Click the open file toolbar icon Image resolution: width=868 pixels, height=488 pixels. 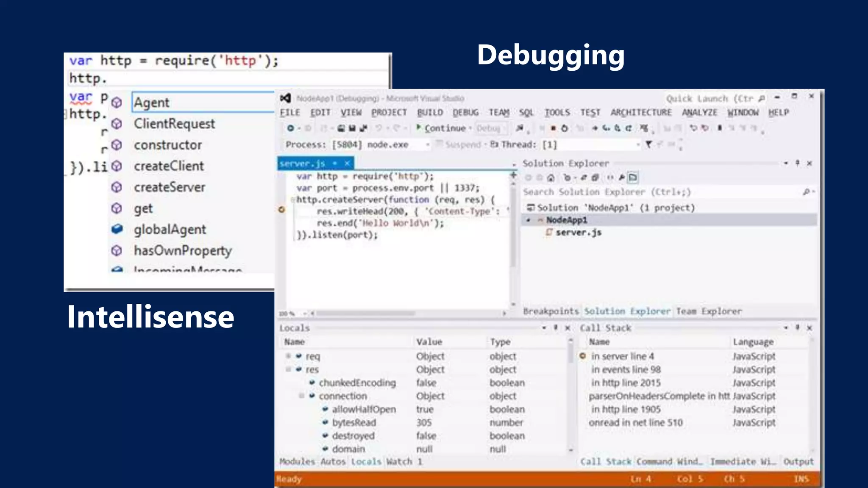click(x=341, y=128)
